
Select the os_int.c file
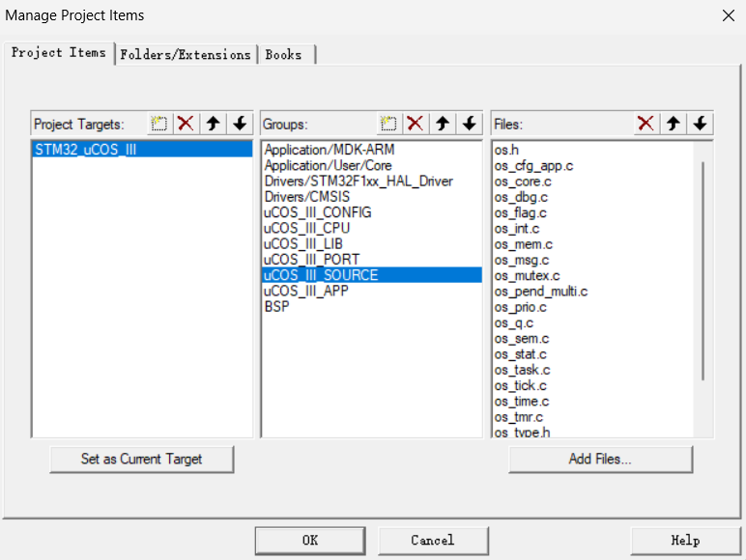(x=592, y=228)
